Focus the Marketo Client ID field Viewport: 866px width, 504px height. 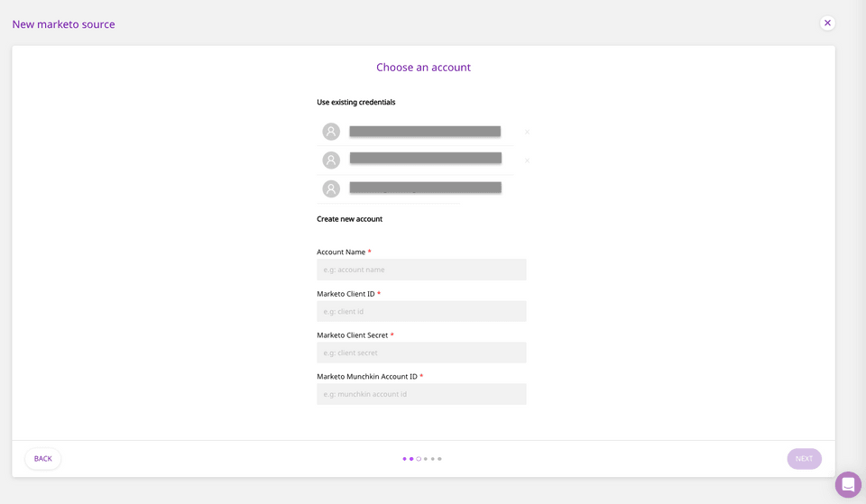[421, 311]
